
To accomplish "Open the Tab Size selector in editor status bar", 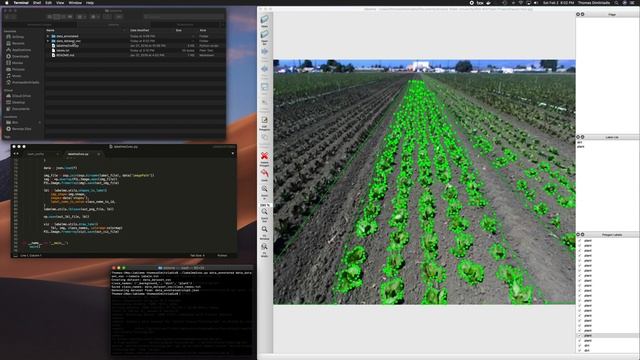I will [197, 256].
